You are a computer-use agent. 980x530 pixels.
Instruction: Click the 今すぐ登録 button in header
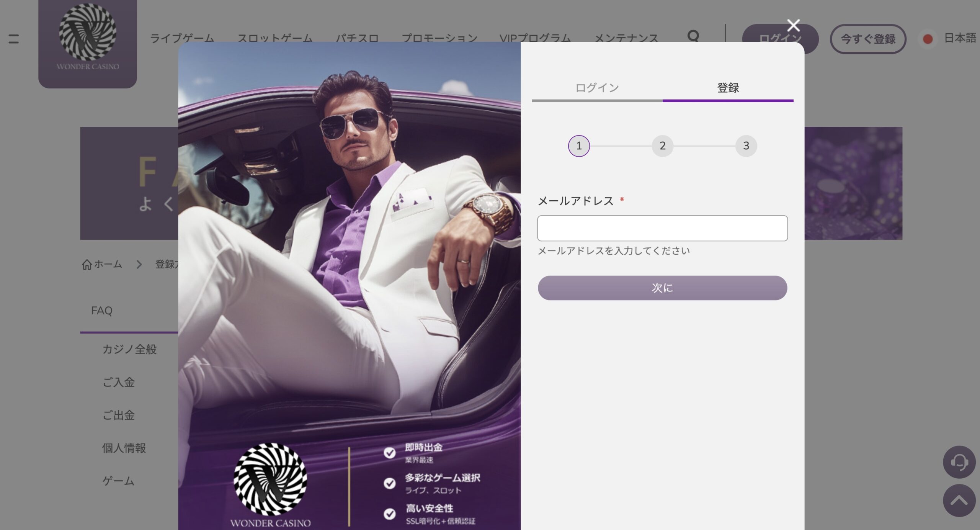868,39
